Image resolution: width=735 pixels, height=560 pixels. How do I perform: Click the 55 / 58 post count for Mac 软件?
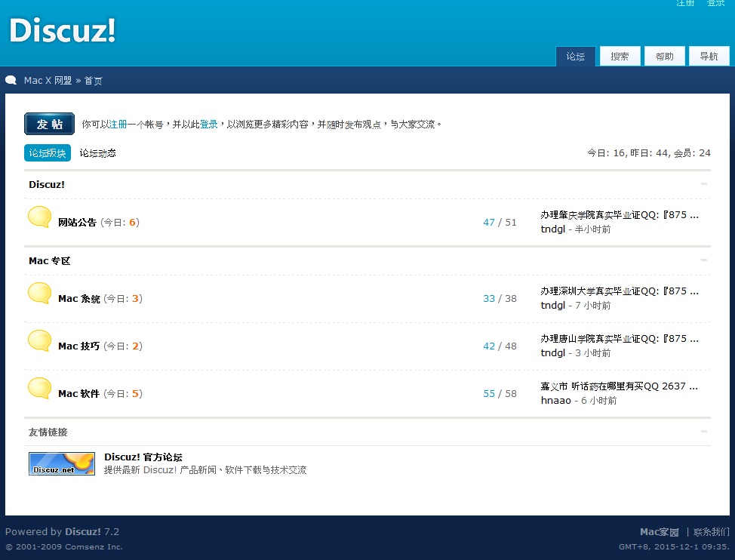point(500,394)
